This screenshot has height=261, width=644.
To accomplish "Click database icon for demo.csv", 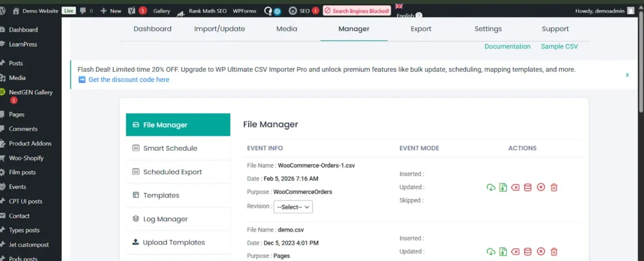I will [x=528, y=252].
